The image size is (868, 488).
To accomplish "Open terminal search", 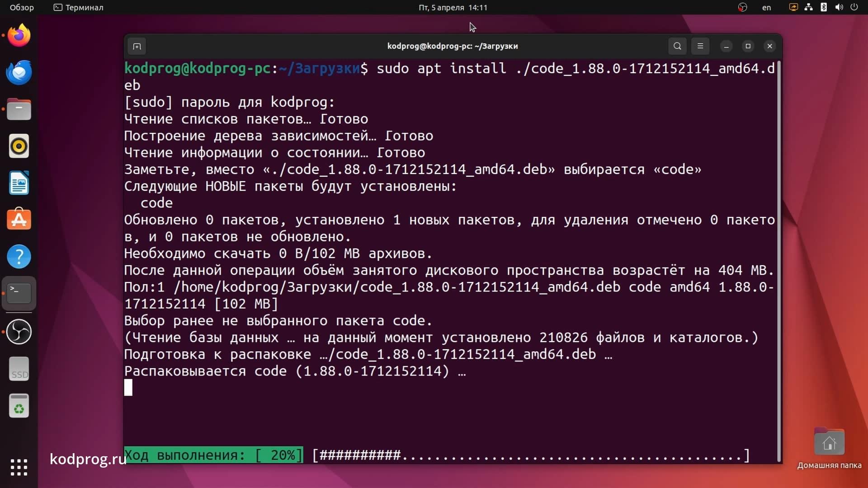I will [x=677, y=46].
